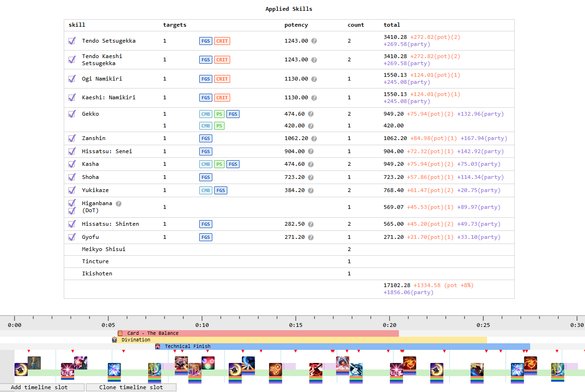Click the Tincture potion icon on the timeline
This screenshot has height=392, width=585.
tap(34, 363)
